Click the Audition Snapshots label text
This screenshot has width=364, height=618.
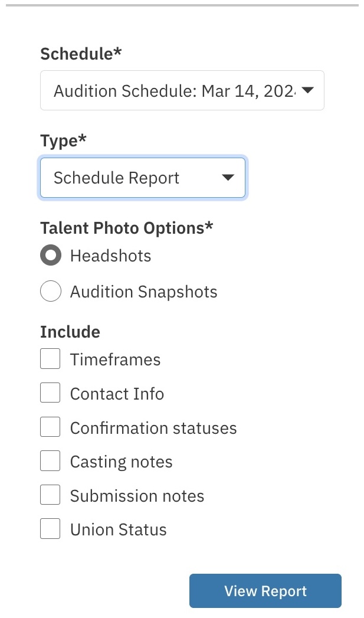143,292
